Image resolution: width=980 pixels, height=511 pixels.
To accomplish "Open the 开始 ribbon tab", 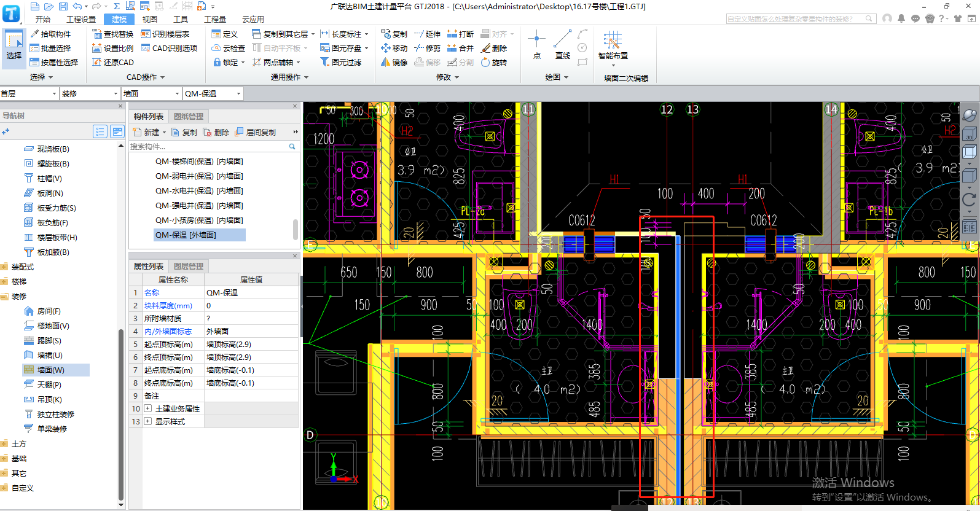I will [x=43, y=19].
